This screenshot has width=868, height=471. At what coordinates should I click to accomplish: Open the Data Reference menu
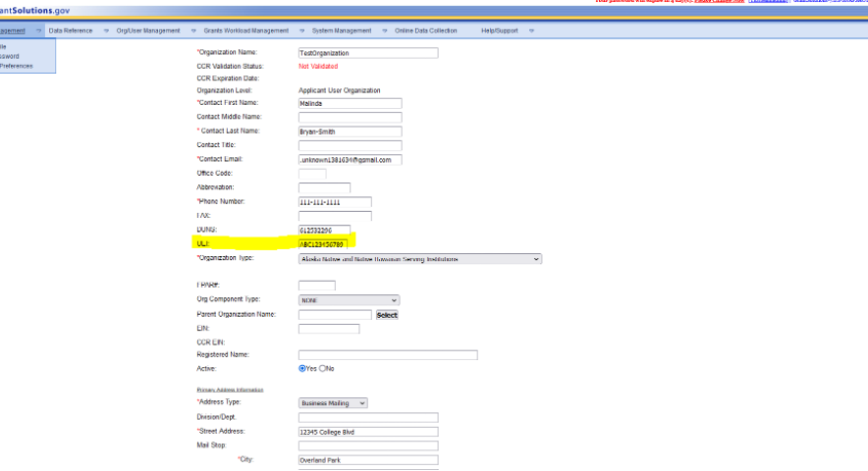click(71, 30)
